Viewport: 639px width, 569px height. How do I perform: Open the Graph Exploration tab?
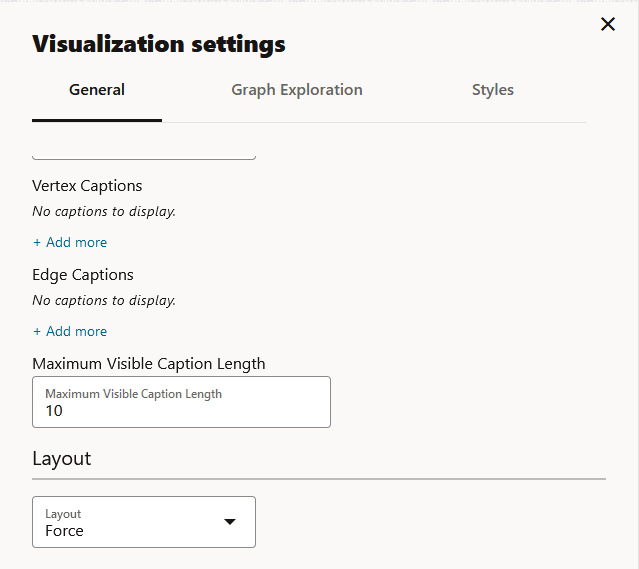(297, 90)
